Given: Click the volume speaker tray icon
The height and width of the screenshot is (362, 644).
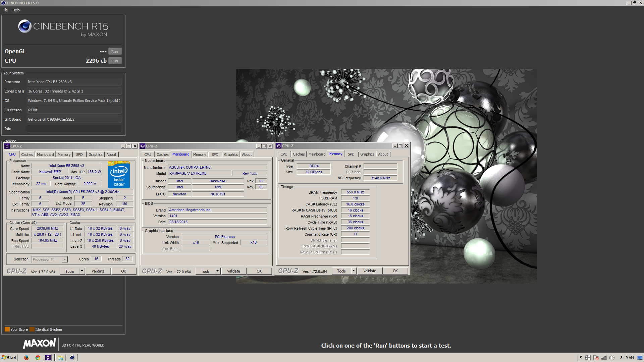Looking at the screenshot, I should (x=612, y=358).
